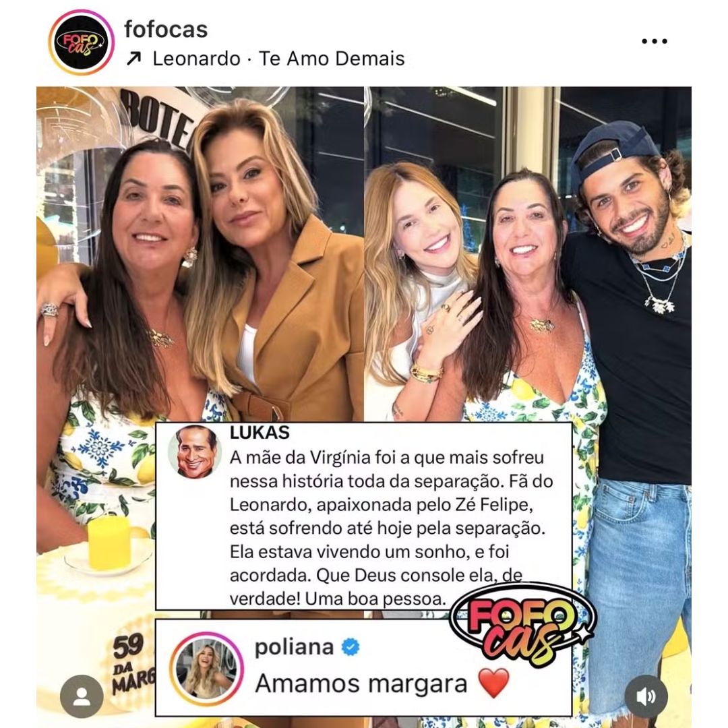The height and width of the screenshot is (728, 728).
Task: Mute the video with speaker icon
Action: point(646,696)
